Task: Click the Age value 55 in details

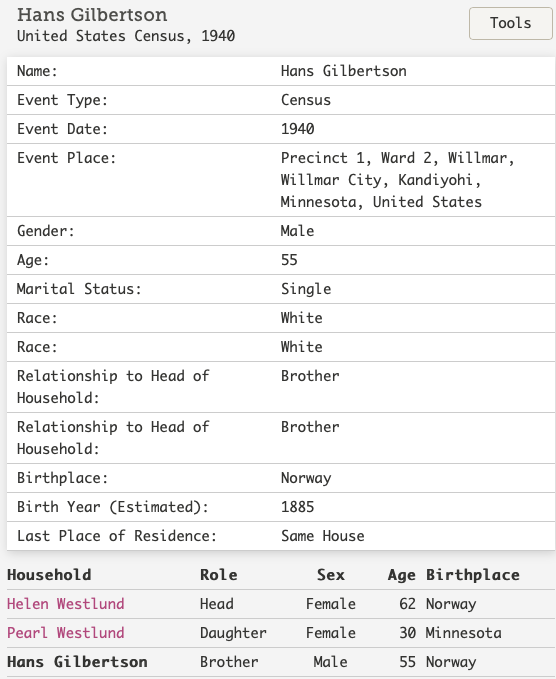Action: [x=289, y=260]
